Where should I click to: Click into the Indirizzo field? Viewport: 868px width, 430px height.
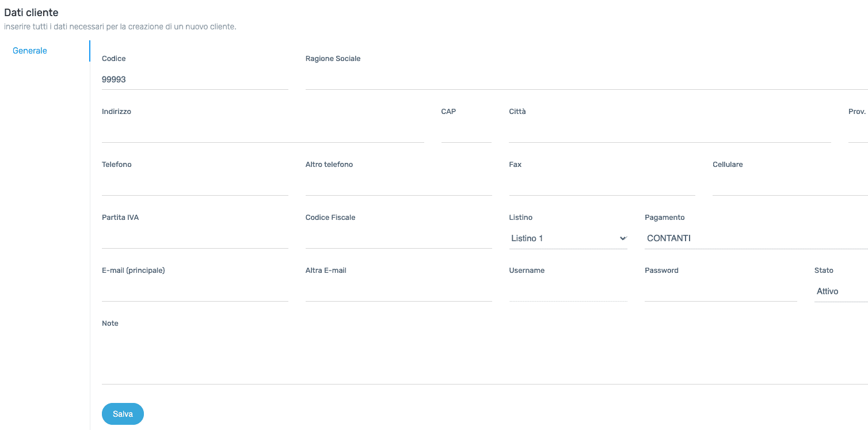(263, 132)
